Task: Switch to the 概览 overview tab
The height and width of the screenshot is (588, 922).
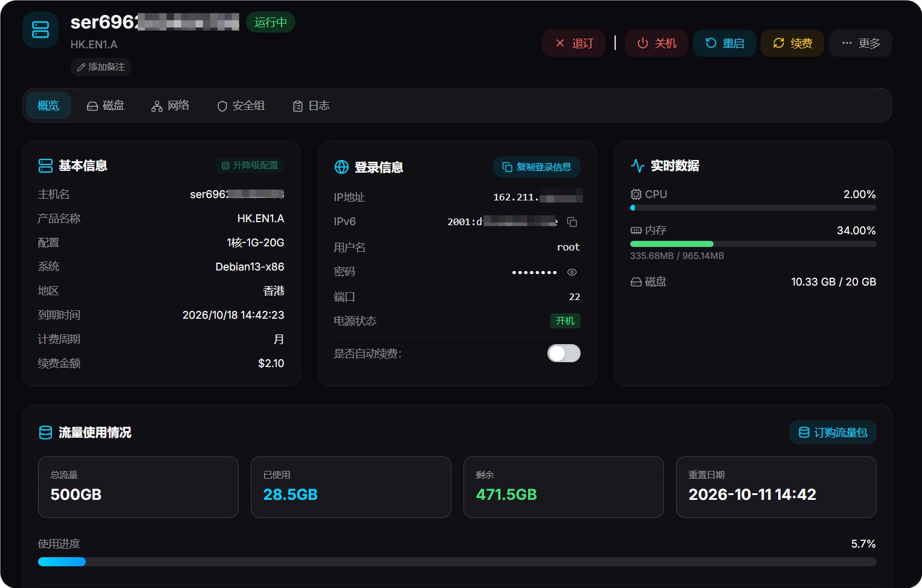Action: pyautogui.click(x=48, y=106)
